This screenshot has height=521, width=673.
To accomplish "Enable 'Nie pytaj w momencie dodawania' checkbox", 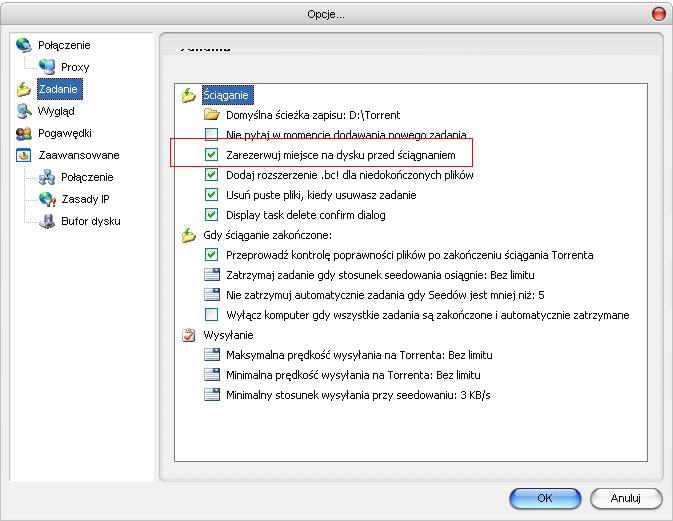I will pyautogui.click(x=211, y=135).
